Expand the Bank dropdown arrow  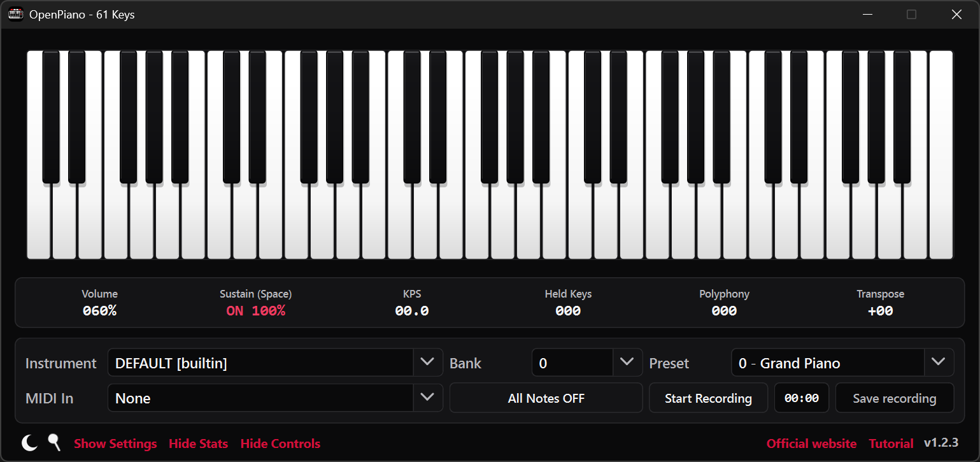pyautogui.click(x=627, y=363)
